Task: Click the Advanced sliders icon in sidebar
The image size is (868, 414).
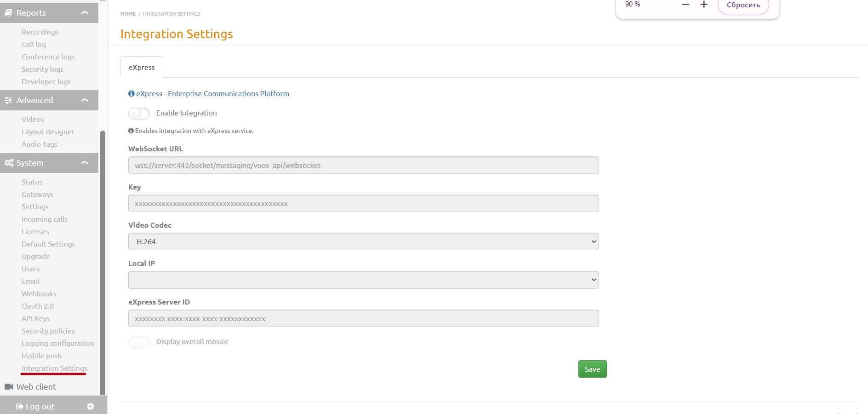Action: (x=8, y=100)
